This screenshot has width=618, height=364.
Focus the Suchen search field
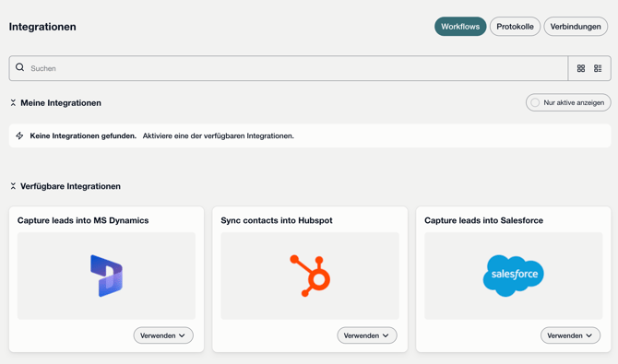(x=289, y=68)
